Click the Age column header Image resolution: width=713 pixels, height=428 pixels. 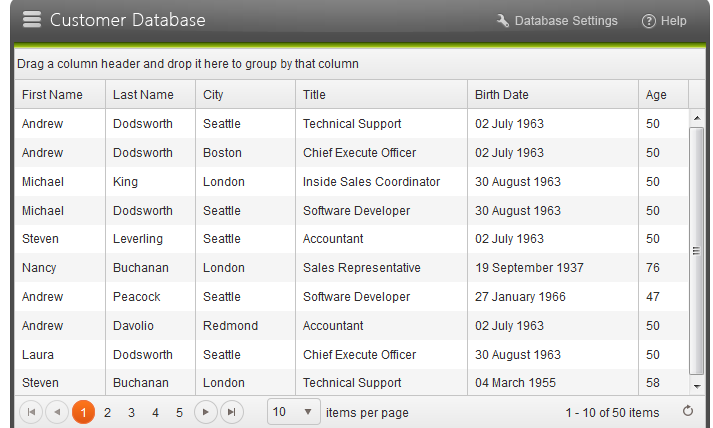click(656, 95)
